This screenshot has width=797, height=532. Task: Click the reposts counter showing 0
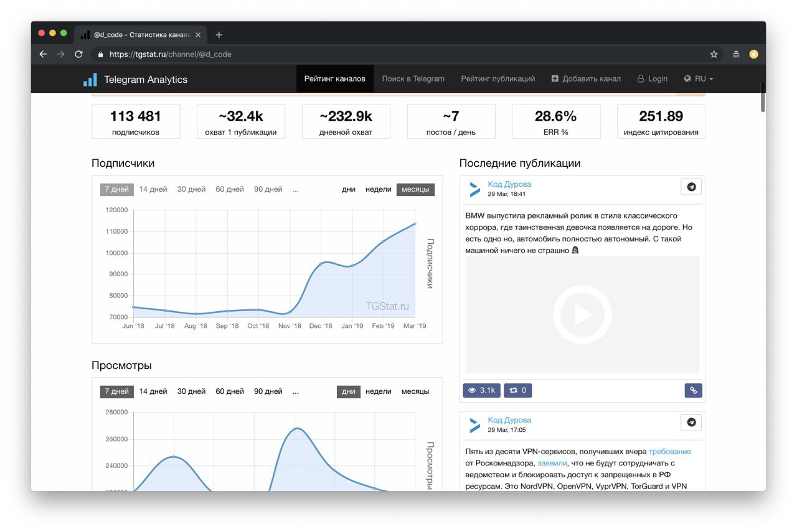pyautogui.click(x=518, y=390)
